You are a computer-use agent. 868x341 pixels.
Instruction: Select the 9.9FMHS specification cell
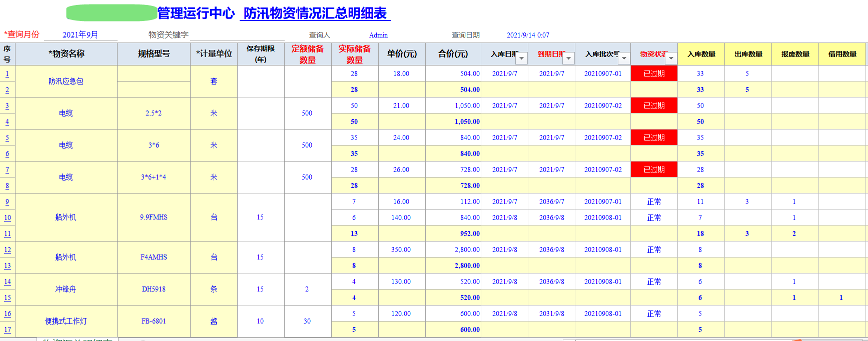tap(154, 217)
